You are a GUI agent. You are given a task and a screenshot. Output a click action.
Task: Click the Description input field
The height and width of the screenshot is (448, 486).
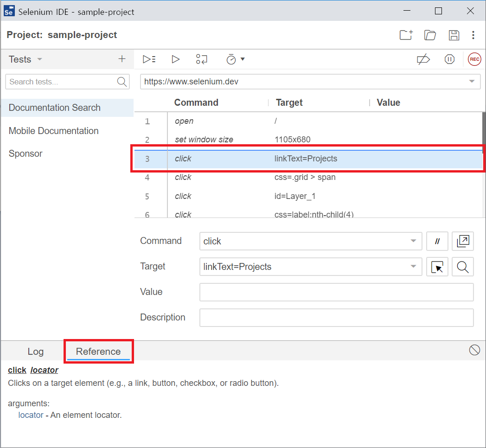pos(336,318)
